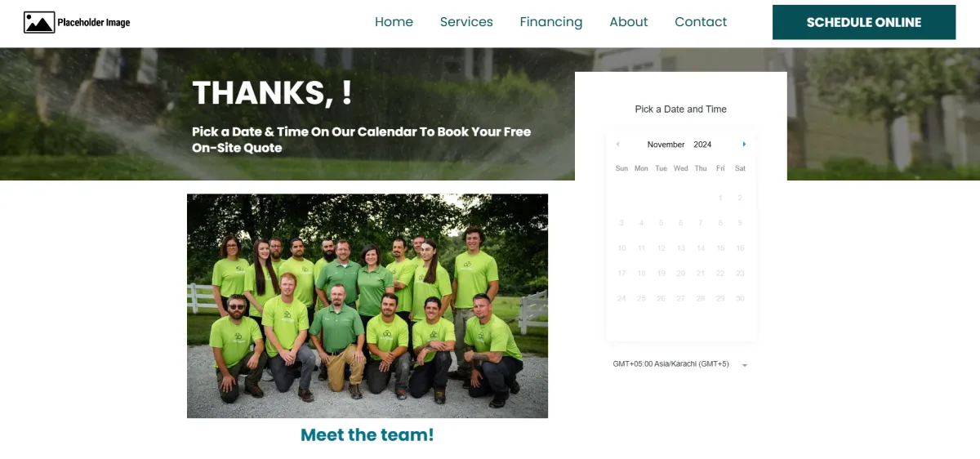Select November 15 on the calendar
This screenshot has height=459, width=980.
coord(720,248)
